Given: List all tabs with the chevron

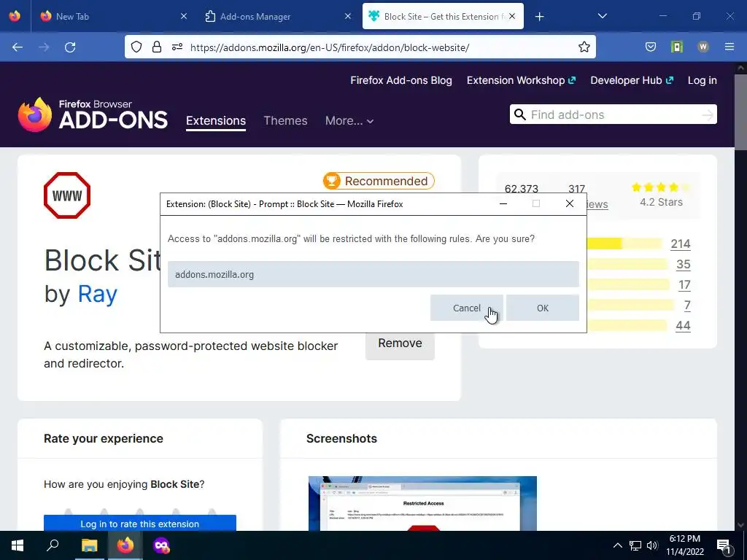Looking at the screenshot, I should [x=602, y=16].
